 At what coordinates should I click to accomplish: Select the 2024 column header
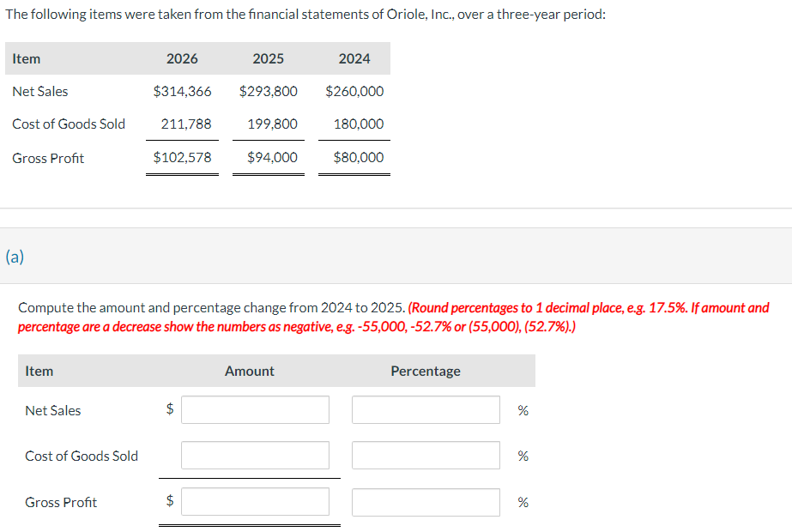354,58
